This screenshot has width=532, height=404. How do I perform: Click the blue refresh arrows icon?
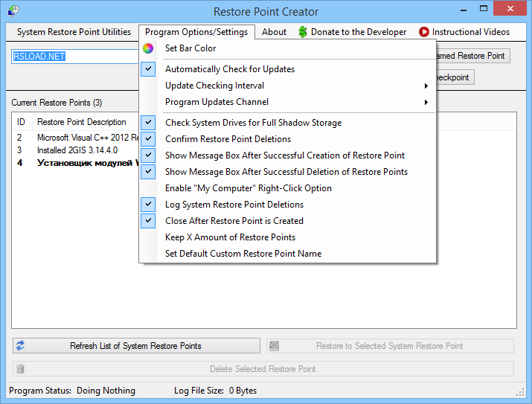20,345
